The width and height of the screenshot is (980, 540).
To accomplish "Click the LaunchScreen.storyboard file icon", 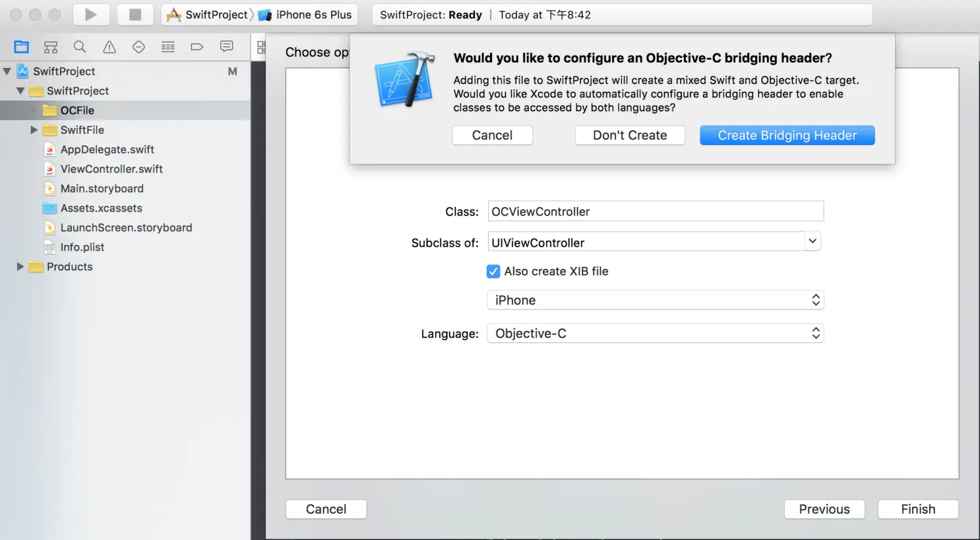I will point(50,228).
